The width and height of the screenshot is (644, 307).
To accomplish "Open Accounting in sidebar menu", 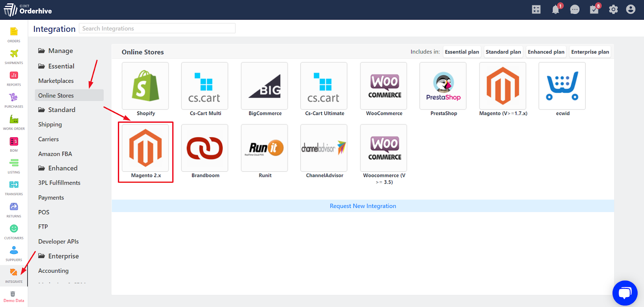I will (53, 271).
